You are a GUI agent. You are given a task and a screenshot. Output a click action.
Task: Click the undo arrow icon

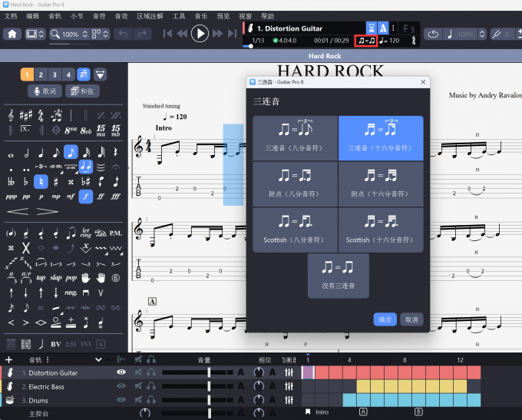tap(124, 34)
